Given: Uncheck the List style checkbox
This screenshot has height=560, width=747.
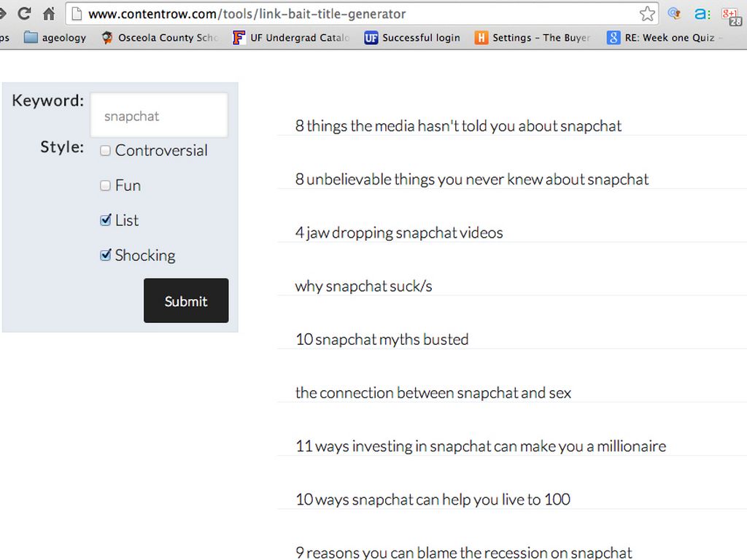Looking at the screenshot, I should coord(106,220).
